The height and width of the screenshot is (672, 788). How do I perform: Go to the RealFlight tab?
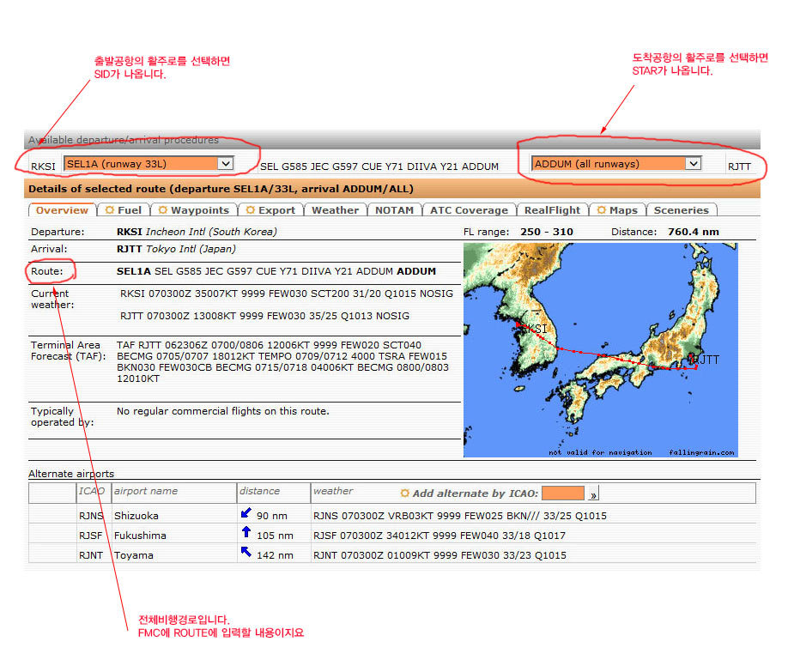pos(552,210)
